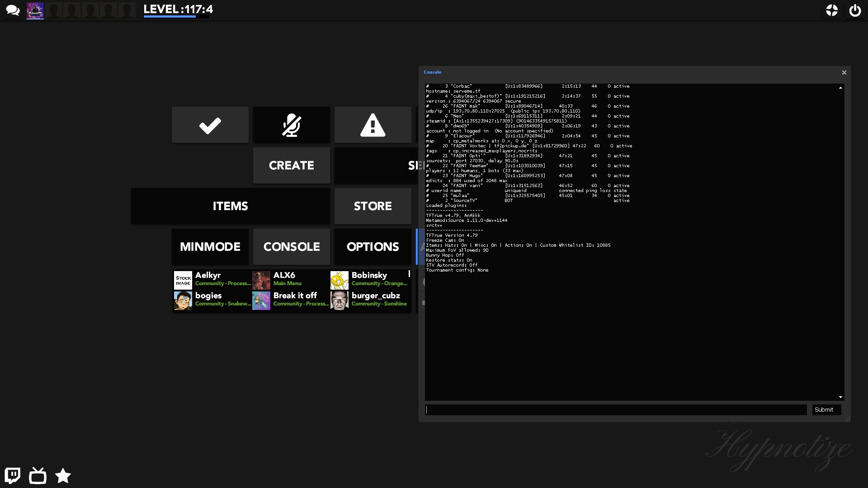Viewport: 868px width, 488px height.
Task: Open the STORE menu tile
Action: click(x=373, y=206)
